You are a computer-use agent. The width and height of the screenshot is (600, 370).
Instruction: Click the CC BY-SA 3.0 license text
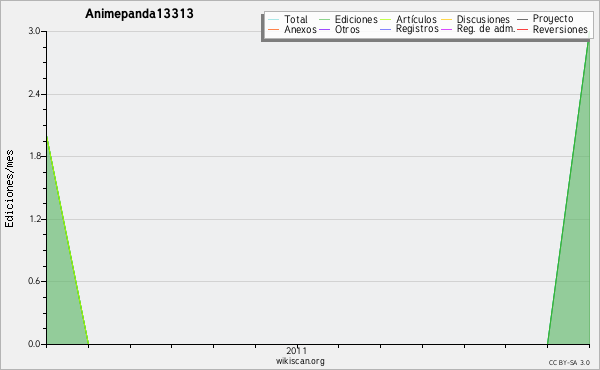click(569, 363)
